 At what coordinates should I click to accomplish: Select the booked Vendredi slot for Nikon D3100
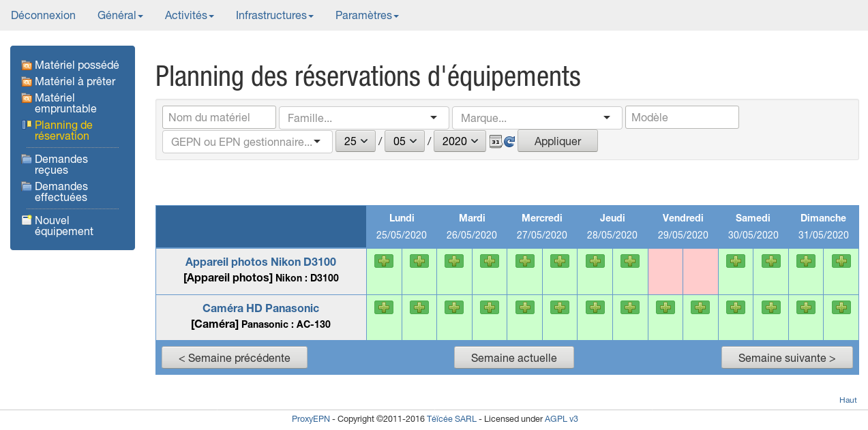click(665, 271)
